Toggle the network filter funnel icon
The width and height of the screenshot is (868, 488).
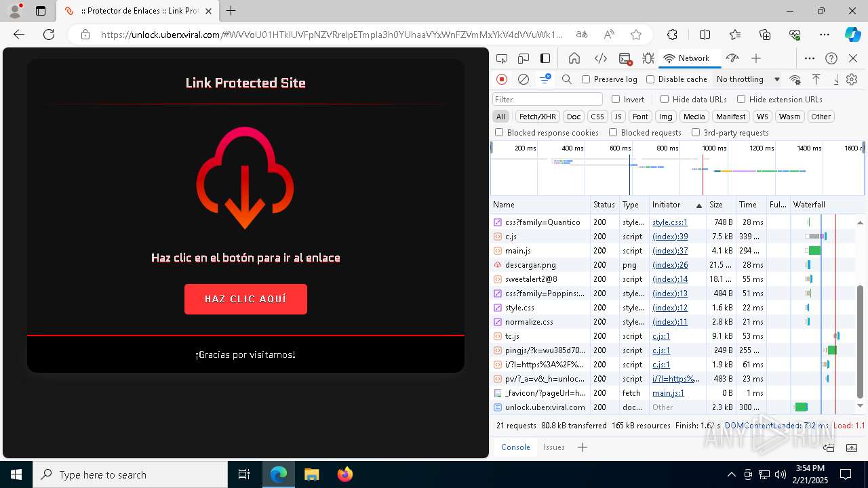point(545,79)
